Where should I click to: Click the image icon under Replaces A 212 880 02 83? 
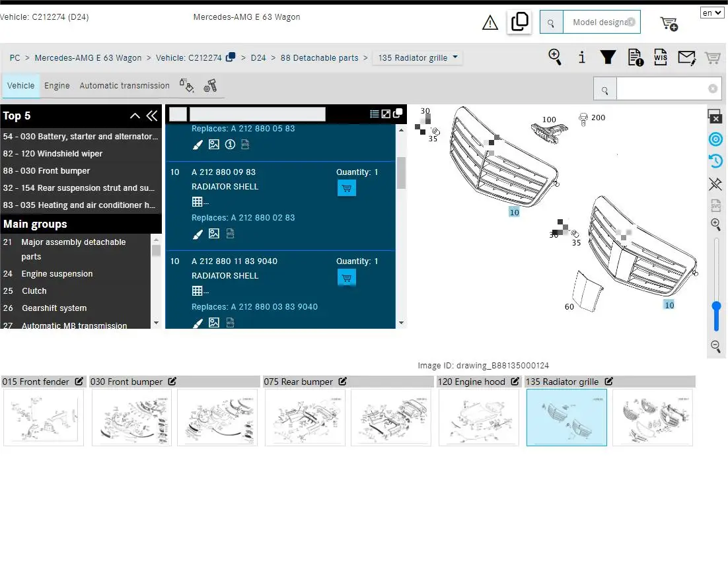point(213,234)
